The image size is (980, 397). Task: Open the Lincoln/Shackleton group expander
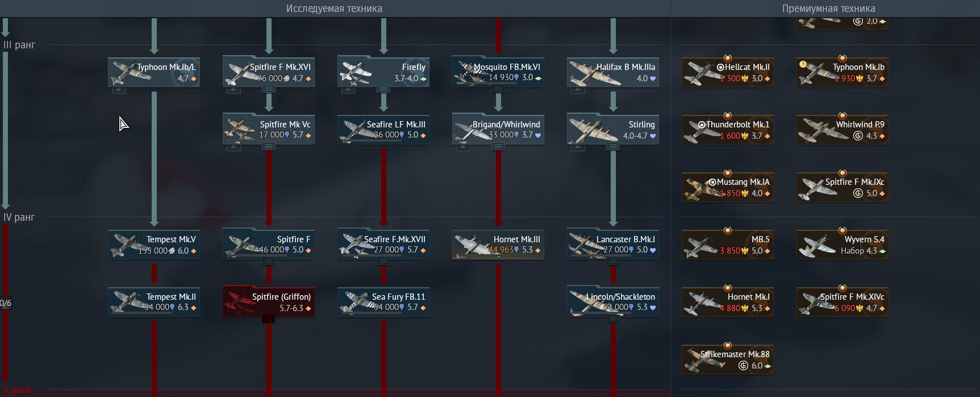[x=613, y=319]
